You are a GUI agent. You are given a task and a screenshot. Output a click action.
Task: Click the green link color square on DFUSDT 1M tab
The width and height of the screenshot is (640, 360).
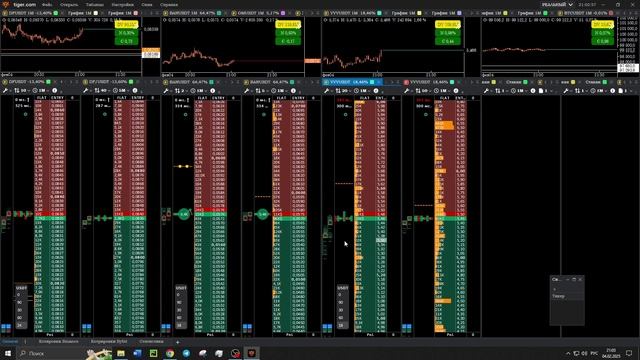56,13
